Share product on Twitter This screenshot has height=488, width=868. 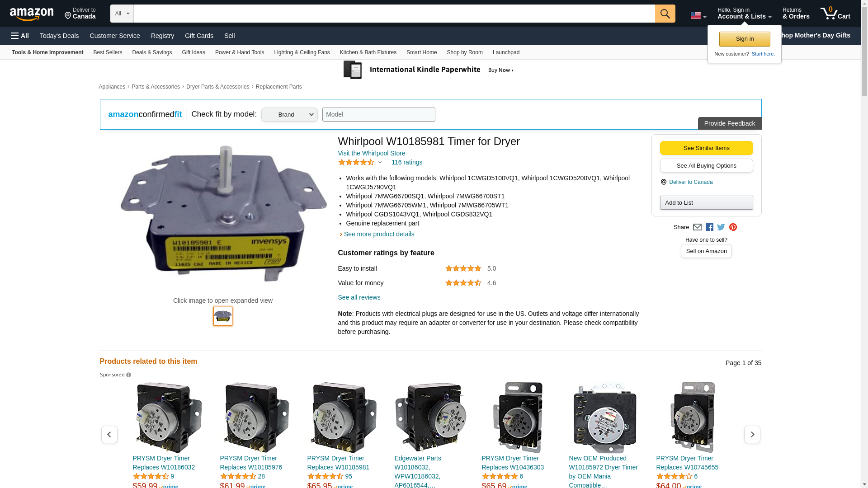721,227
